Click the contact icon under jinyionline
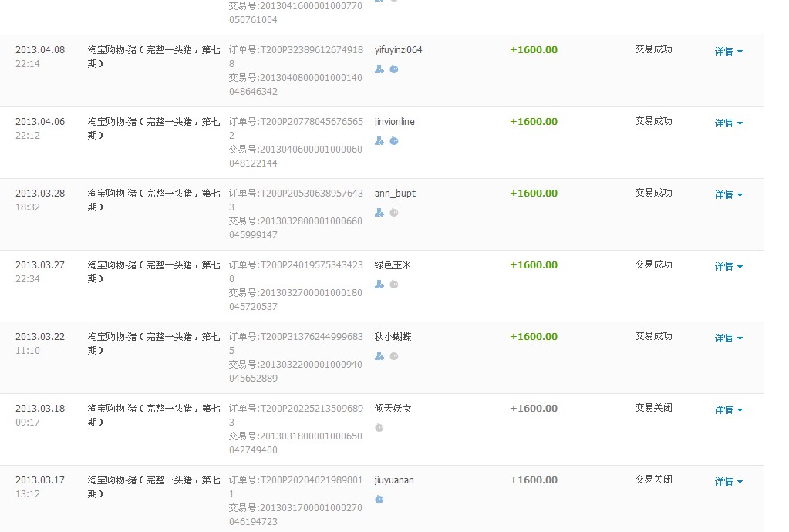Screen dimensions: 789x532 (379, 141)
